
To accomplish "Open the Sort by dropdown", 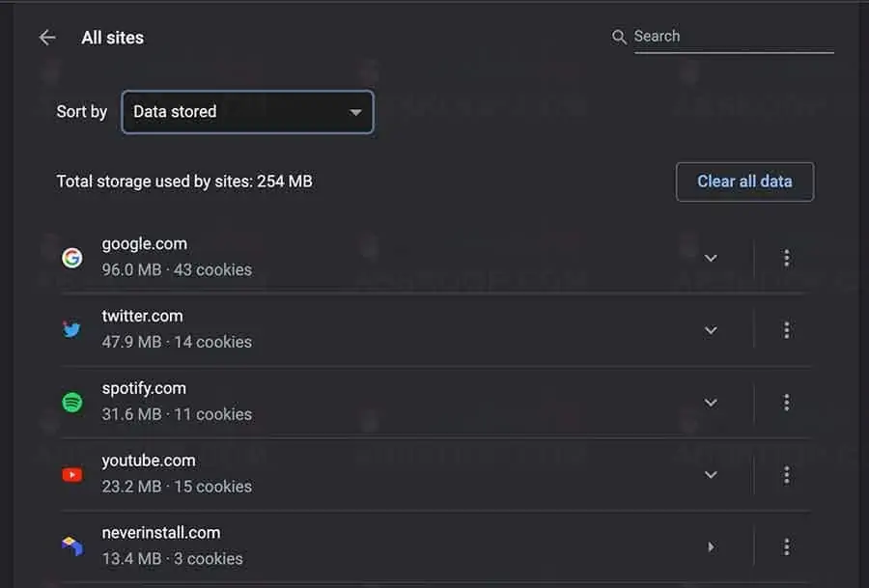I will [x=247, y=112].
